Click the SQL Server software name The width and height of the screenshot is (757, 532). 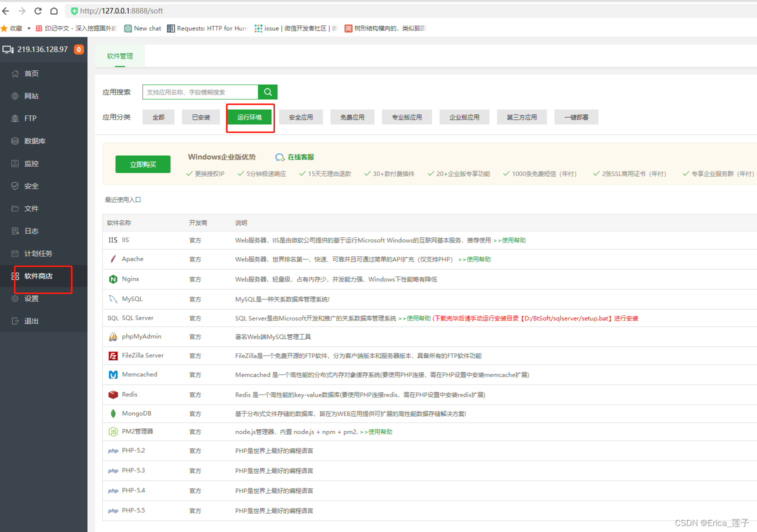point(137,318)
